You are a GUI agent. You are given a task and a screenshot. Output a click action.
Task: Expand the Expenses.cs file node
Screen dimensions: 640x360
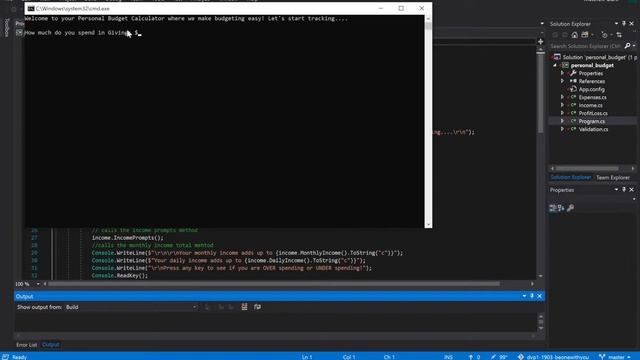[x=562, y=97]
